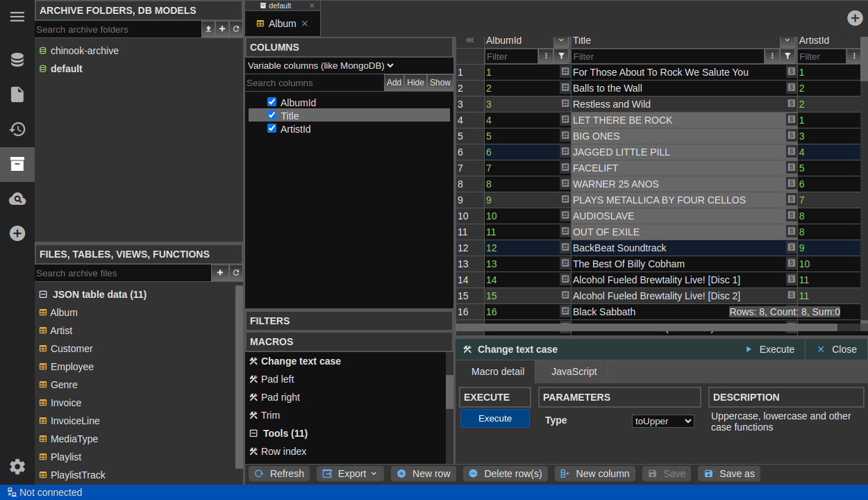Open the query history panel in sidebar
This screenshot has height=500, width=868.
click(x=17, y=128)
